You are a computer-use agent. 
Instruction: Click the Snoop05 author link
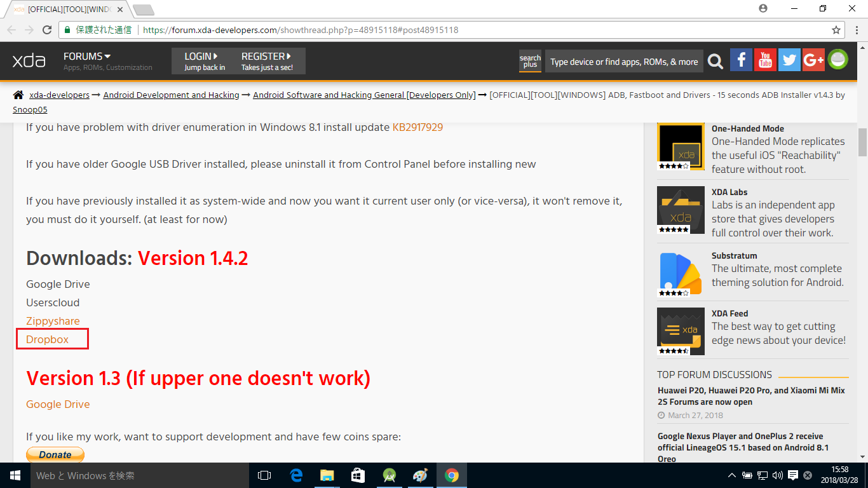tap(30, 109)
